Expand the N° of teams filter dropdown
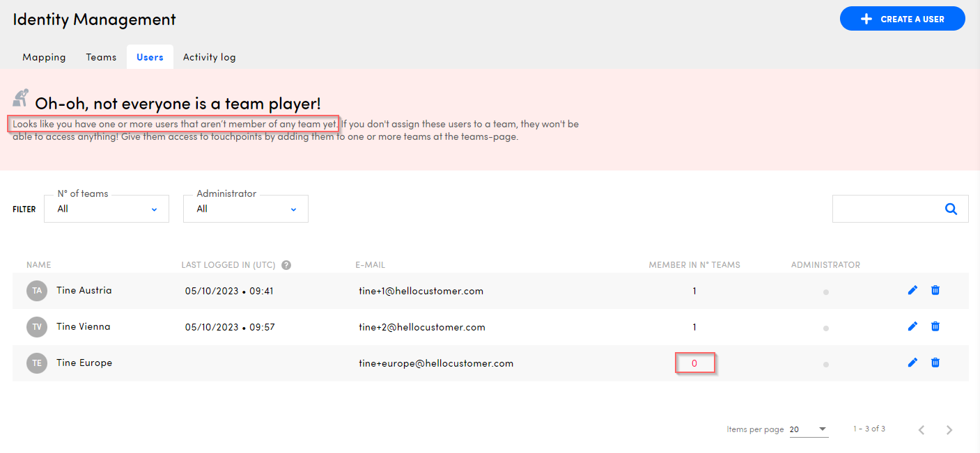980x453 pixels. point(107,209)
